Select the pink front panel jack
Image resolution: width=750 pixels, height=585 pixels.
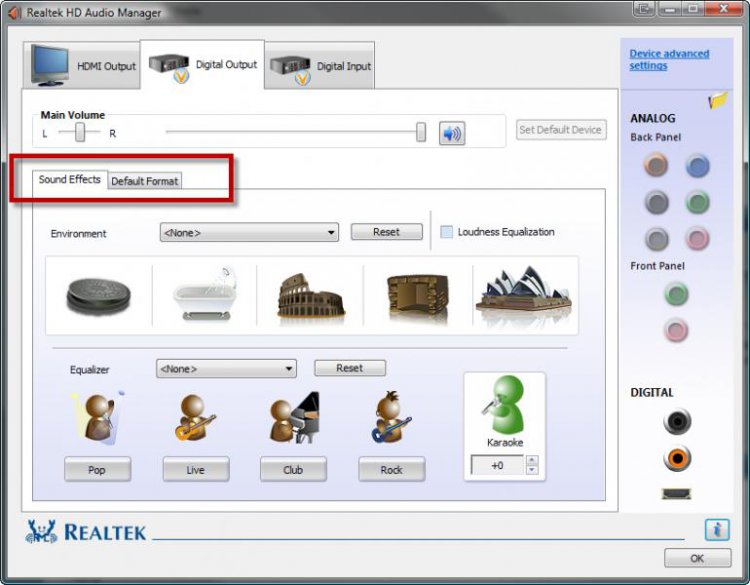[x=676, y=330]
